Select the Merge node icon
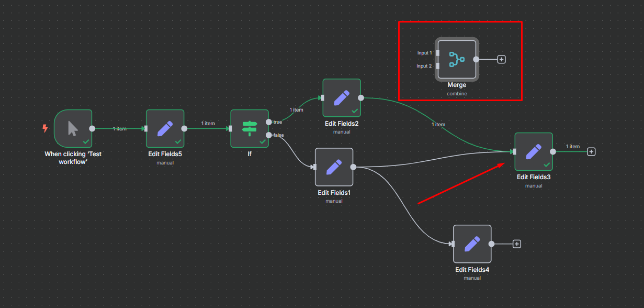644x308 pixels. [457, 59]
